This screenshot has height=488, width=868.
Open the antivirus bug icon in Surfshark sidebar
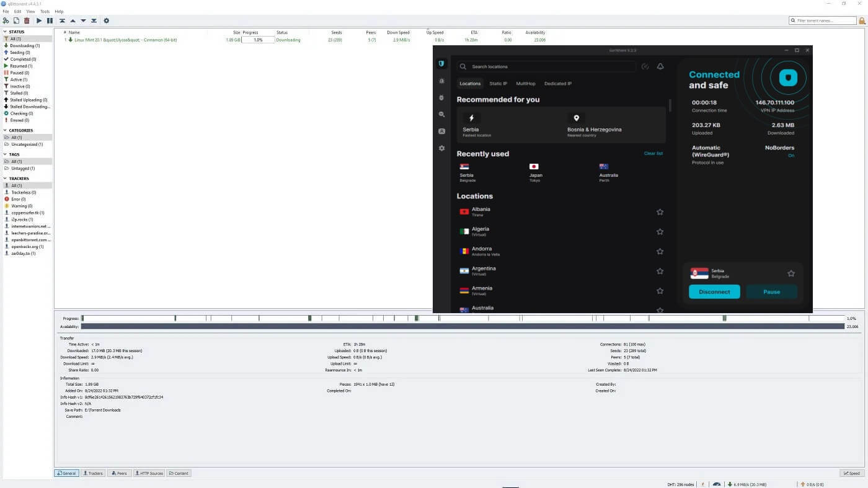click(441, 97)
